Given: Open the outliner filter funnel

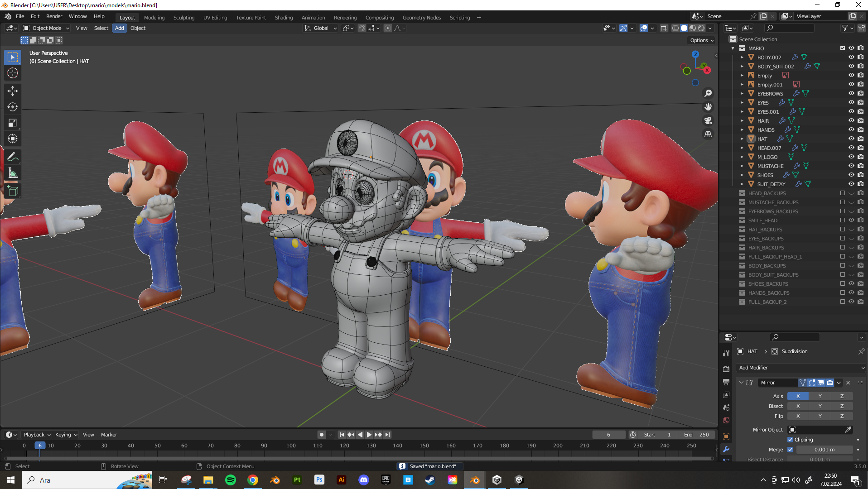Looking at the screenshot, I should pyautogui.click(x=845, y=28).
